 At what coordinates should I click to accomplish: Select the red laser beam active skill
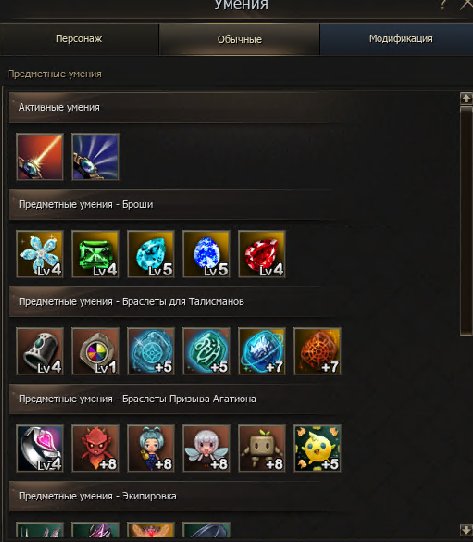(40, 157)
